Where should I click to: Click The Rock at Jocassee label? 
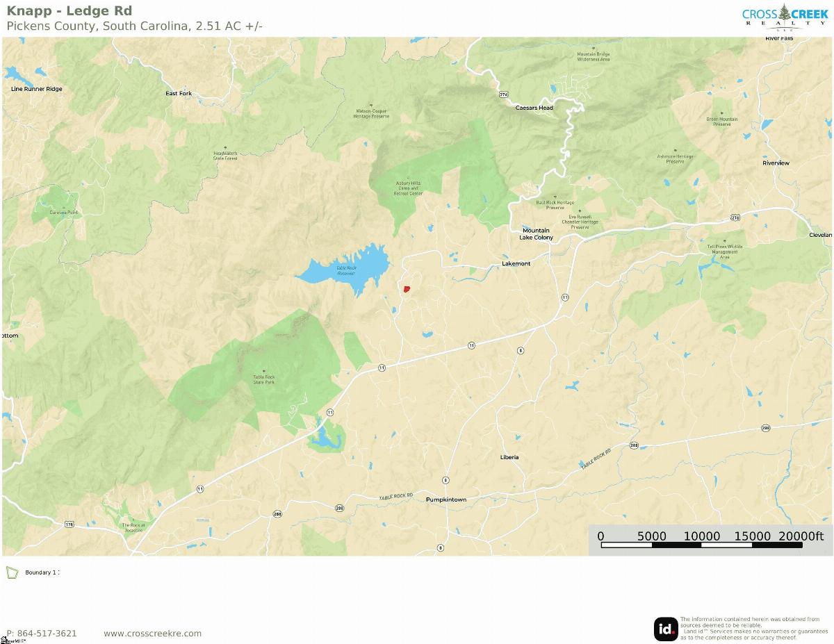click(x=133, y=527)
